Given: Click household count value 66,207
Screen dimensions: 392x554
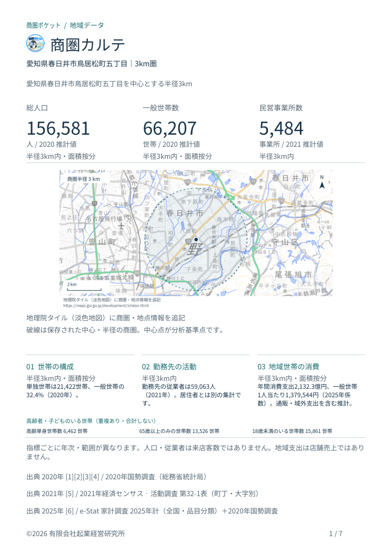Looking at the screenshot, I should tap(169, 128).
